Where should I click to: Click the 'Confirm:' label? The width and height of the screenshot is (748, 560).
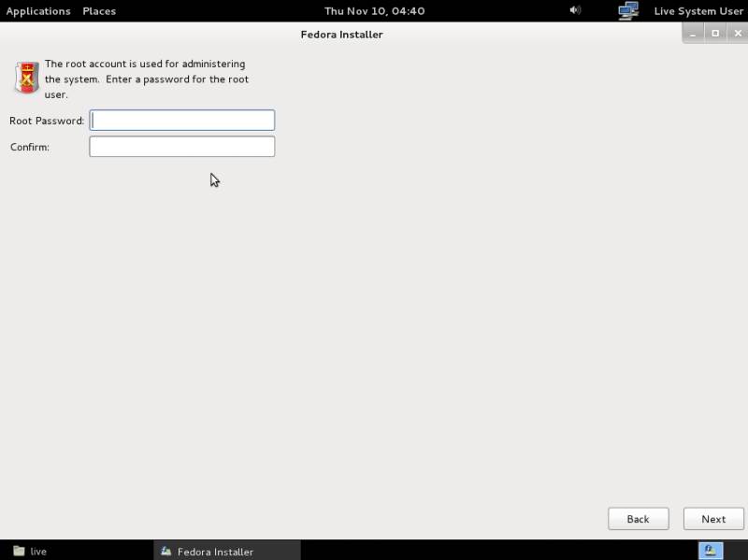click(x=30, y=147)
